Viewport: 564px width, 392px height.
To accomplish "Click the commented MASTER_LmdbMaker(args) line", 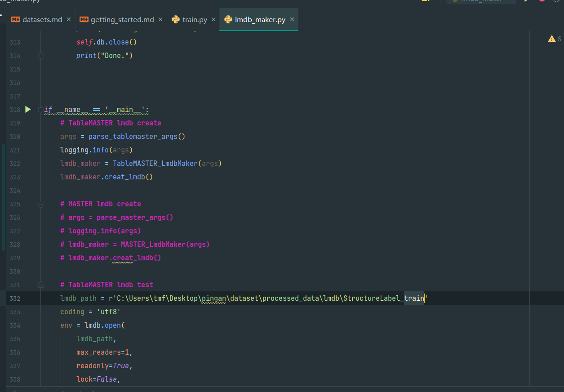I will [x=135, y=244].
